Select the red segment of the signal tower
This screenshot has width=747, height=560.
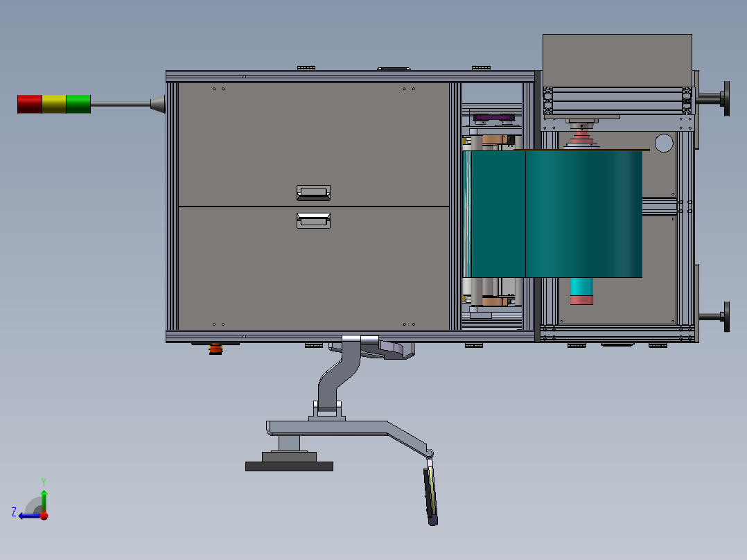30,105
